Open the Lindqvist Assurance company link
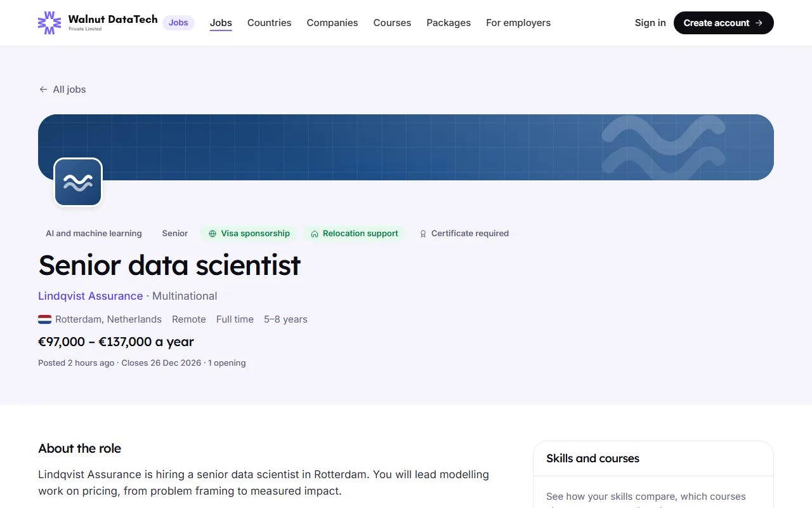 (91, 296)
